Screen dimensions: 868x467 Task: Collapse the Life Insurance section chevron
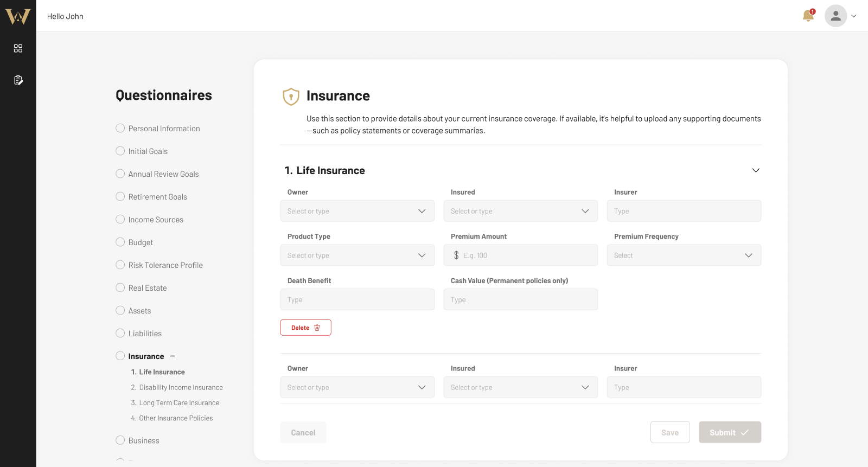[x=756, y=170]
